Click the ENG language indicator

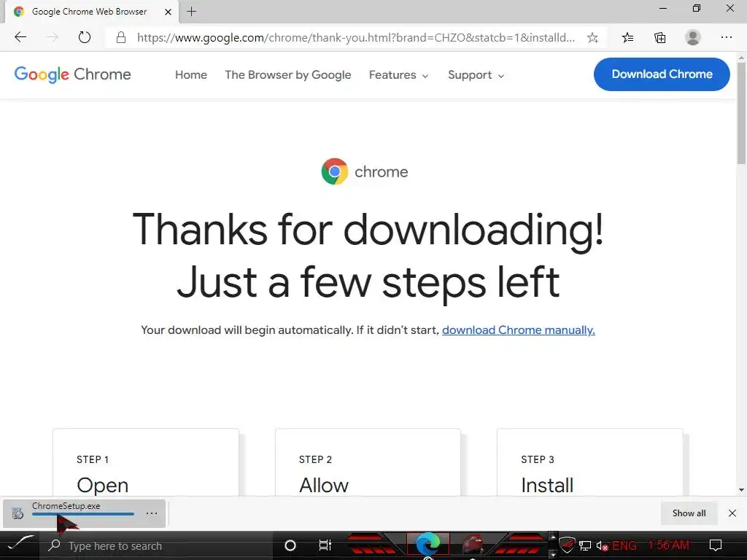click(624, 545)
